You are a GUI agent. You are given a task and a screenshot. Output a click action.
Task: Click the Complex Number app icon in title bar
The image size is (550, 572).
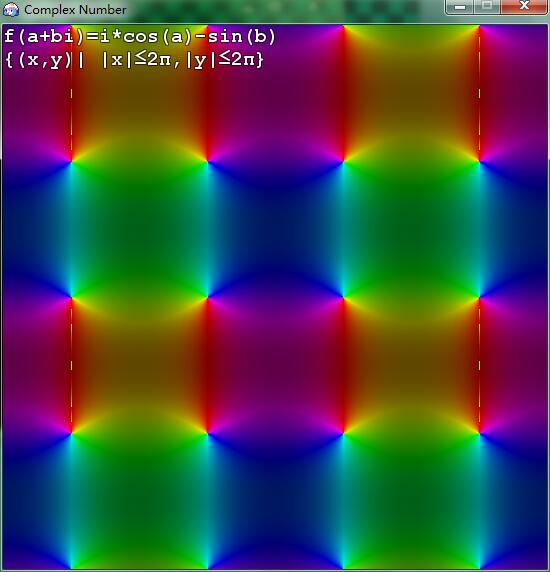coord(10,9)
